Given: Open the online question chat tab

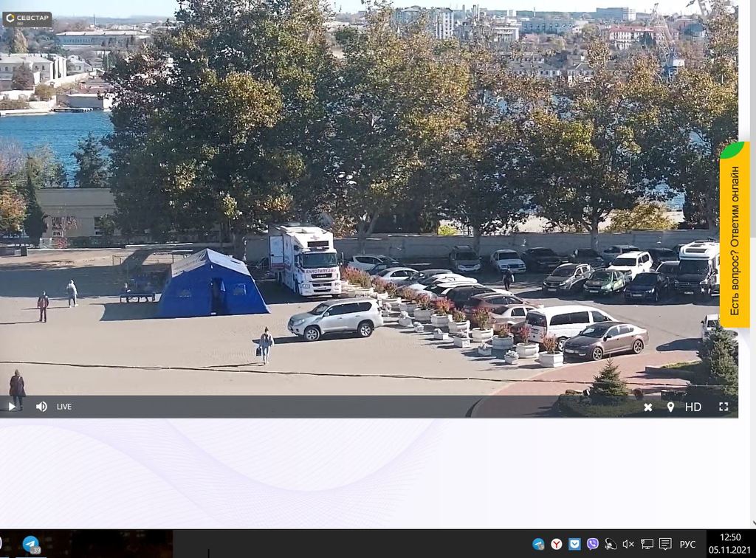Looking at the screenshot, I should pos(735,236).
